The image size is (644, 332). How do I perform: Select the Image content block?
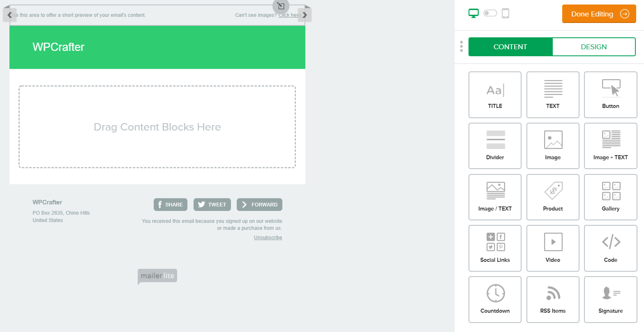(x=553, y=146)
